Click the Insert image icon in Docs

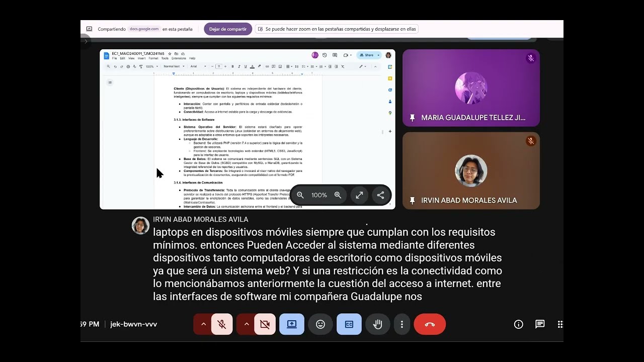(280, 66)
